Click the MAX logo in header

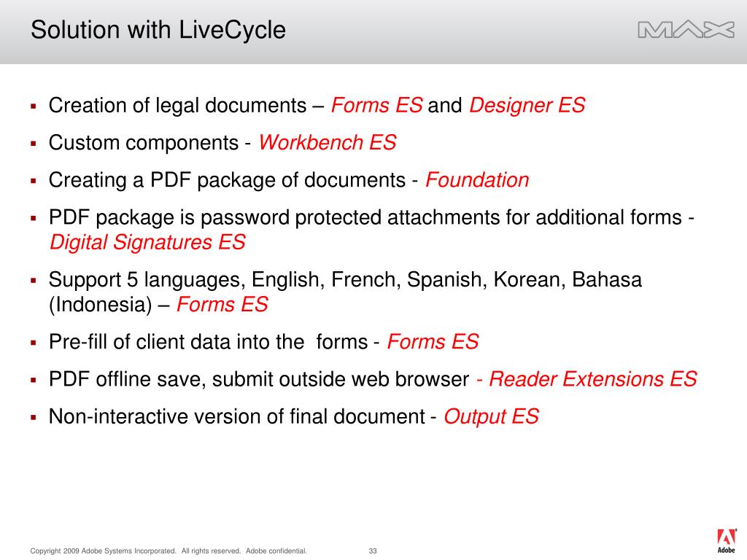(x=686, y=29)
